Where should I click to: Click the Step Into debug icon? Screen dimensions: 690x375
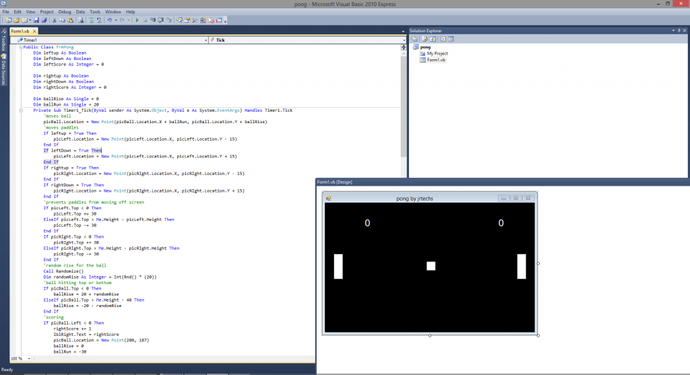[153, 20]
